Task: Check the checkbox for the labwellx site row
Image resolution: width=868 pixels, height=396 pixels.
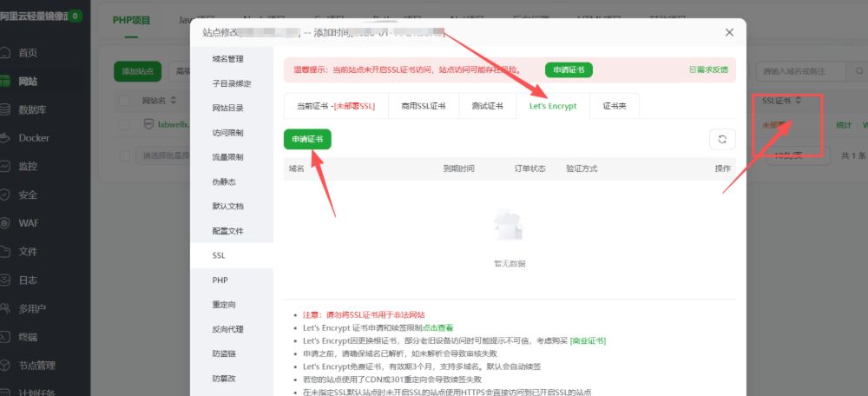Action: tap(125, 125)
